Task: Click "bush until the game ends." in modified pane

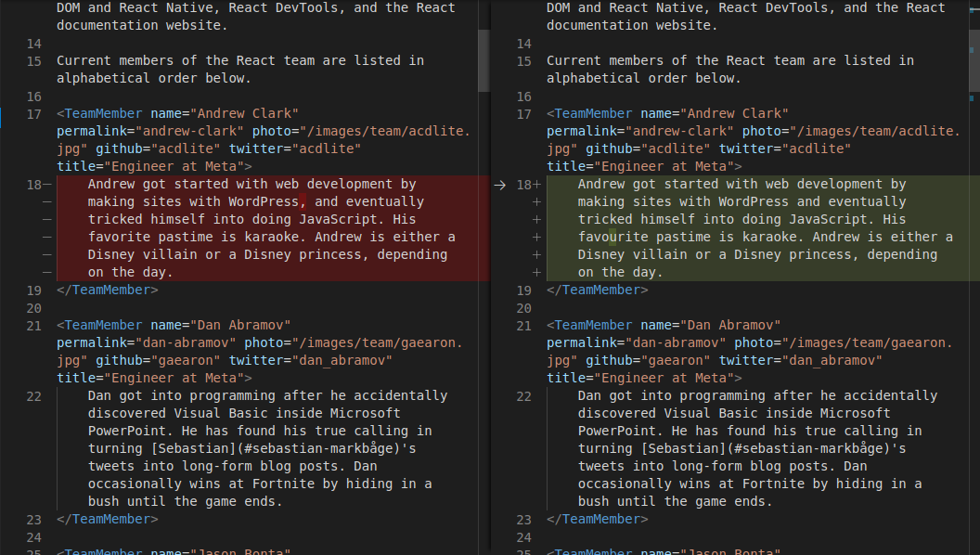Action: [676, 501]
